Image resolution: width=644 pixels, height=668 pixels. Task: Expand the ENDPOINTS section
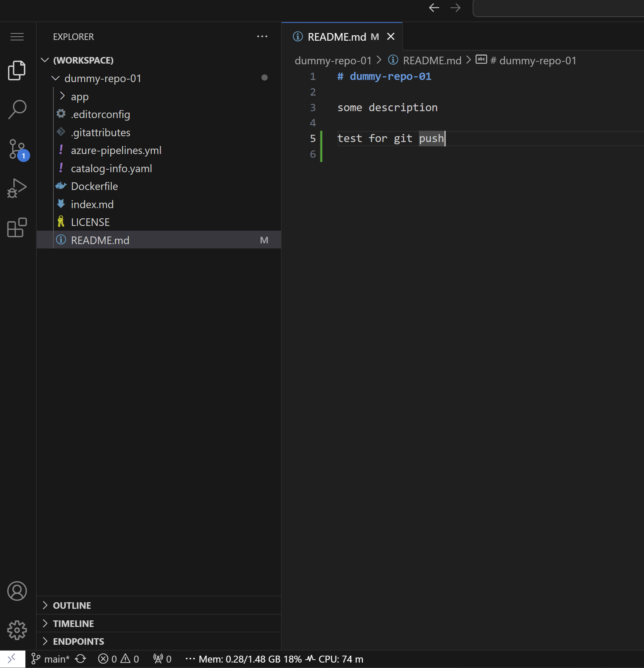click(78, 641)
